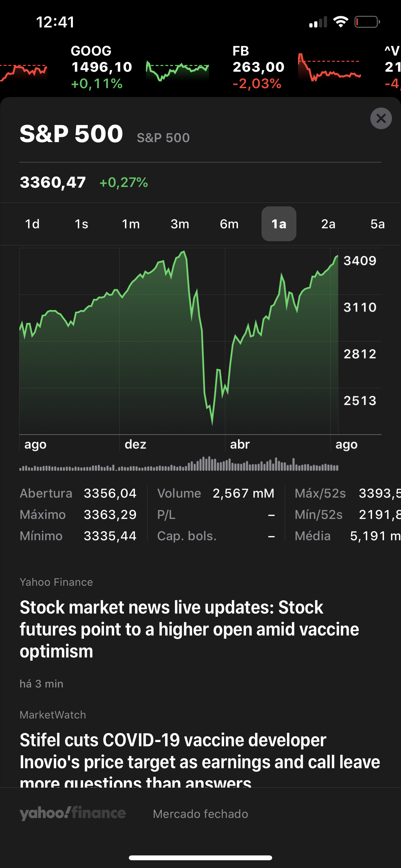Screen dimensions: 401x868
Task: Close the S&P 500 detail card
Action: point(381,118)
